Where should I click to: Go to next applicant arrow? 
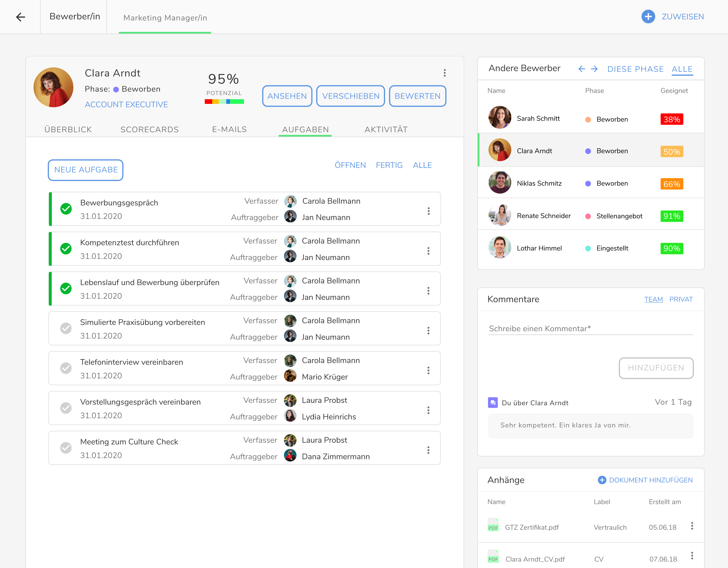pyautogui.click(x=594, y=69)
